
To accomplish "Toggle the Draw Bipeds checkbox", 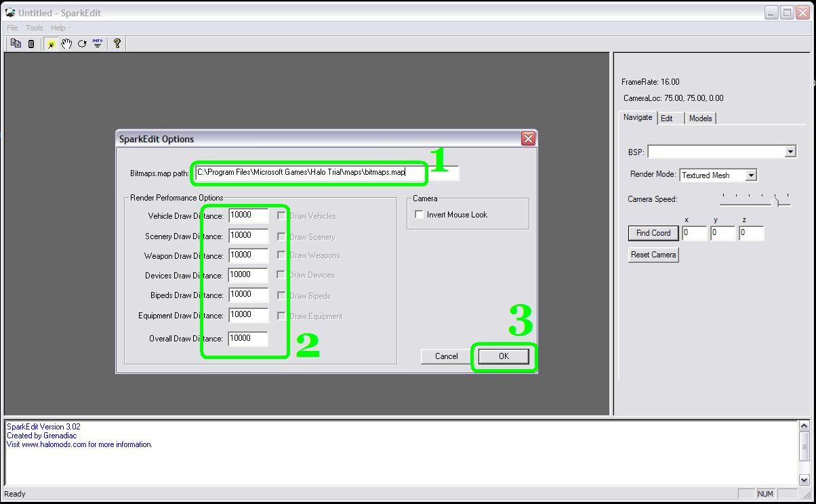I will [x=281, y=295].
